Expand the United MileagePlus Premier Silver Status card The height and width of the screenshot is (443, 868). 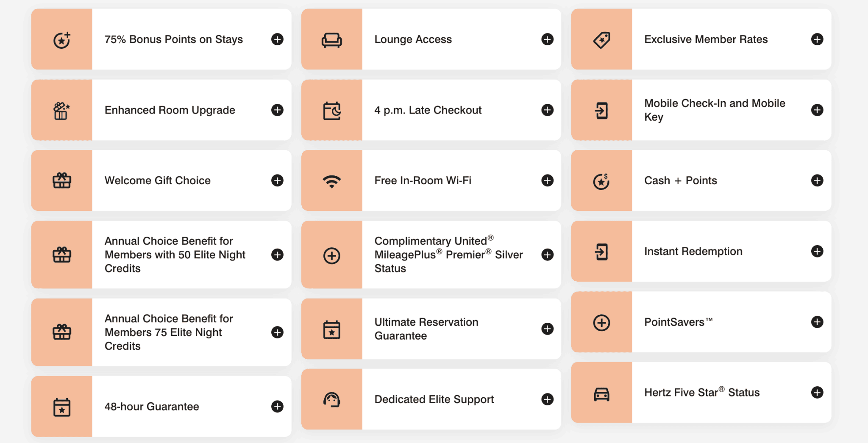point(547,255)
